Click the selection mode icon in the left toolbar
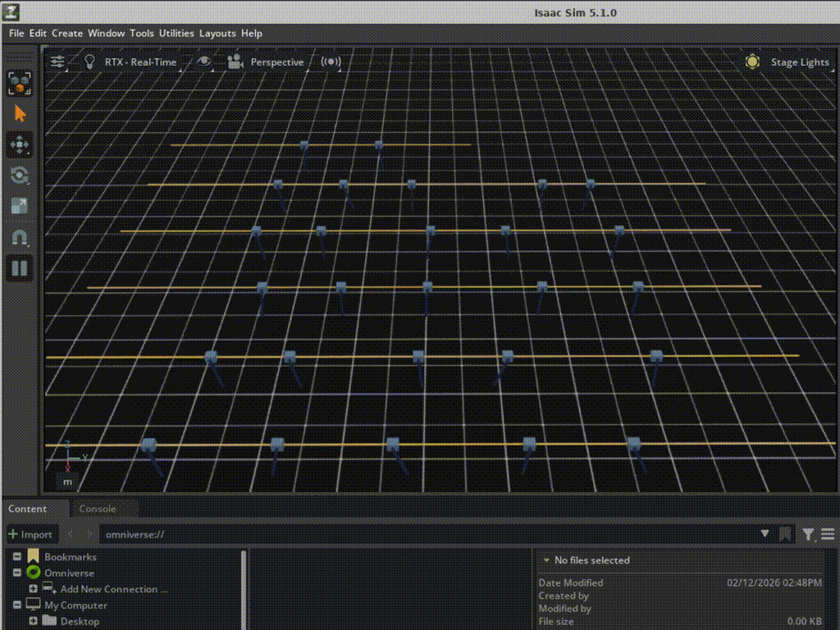This screenshot has height=630, width=840. (20, 83)
